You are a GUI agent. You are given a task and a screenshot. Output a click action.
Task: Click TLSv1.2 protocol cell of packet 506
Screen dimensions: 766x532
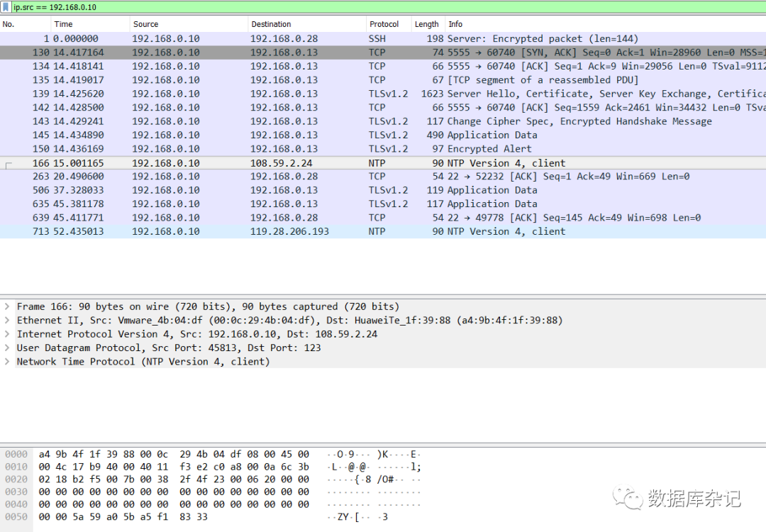click(x=388, y=190)
